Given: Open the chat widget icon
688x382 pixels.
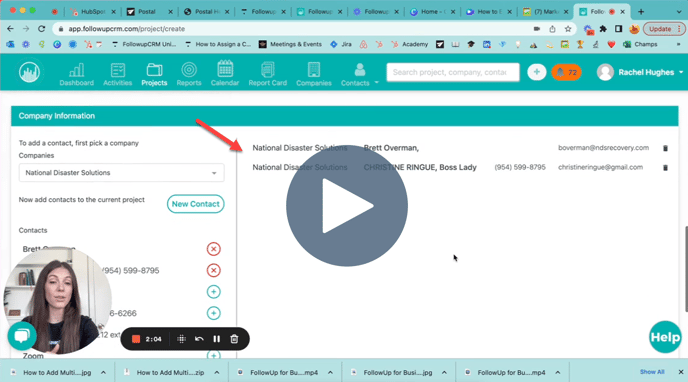Looking at the screenshot, I should click(x=22, y=336).
